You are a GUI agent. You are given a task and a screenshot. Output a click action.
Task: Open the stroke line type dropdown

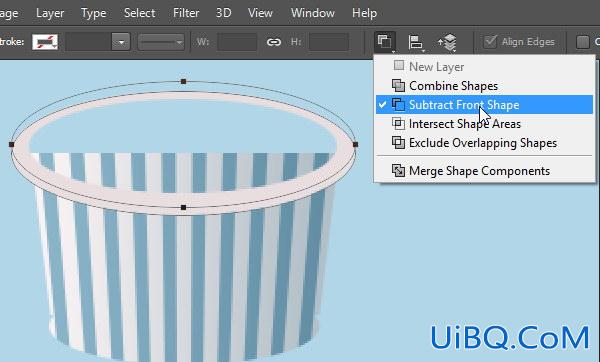click(x=161, y=42)
